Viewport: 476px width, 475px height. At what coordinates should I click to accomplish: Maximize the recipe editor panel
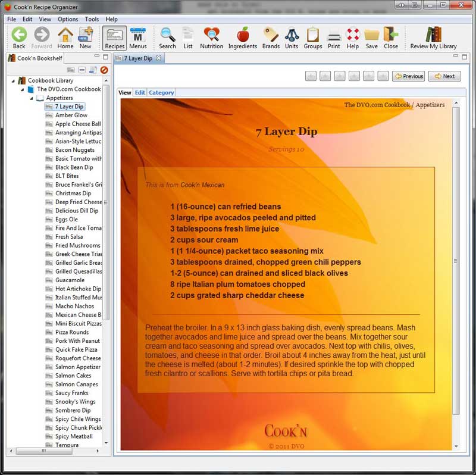(x=465, y=57)
